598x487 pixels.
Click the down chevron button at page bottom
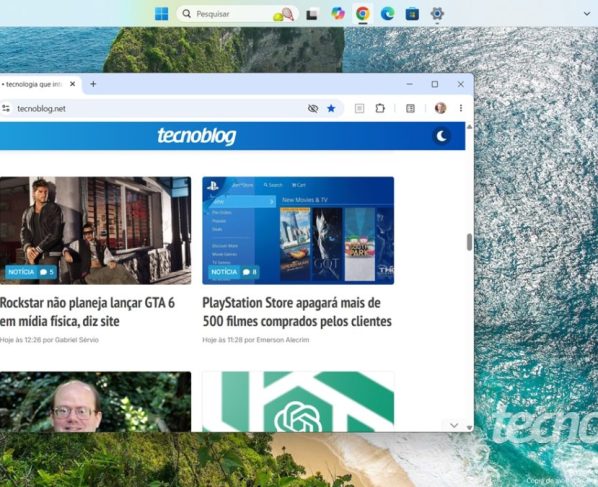click(453, 425)
